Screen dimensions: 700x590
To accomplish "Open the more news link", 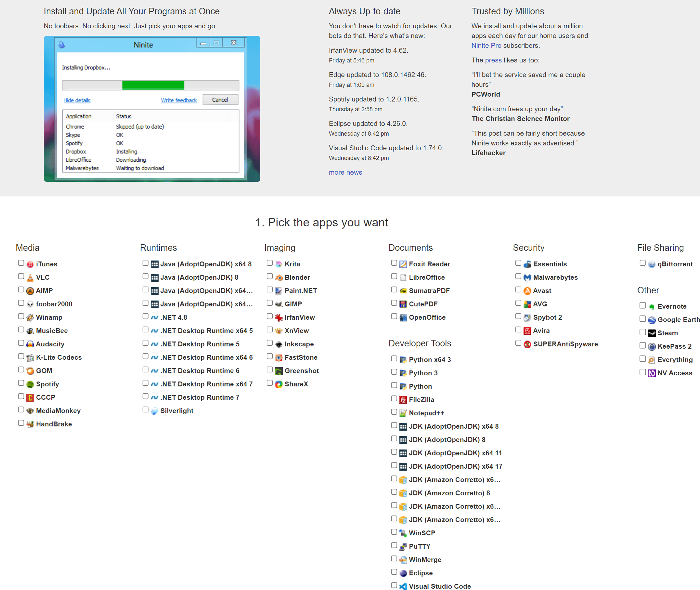I will point(345,173).
